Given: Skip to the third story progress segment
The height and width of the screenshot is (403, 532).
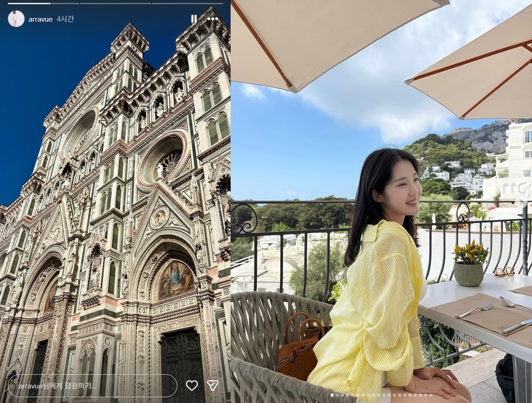Looking at the screenshot, I should 187,3.
